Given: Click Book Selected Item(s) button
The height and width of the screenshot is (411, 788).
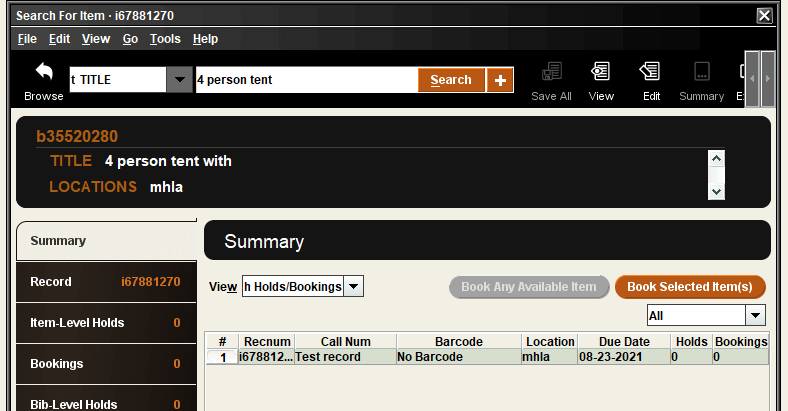Looking at the screenshot, I should coord(690,287).
